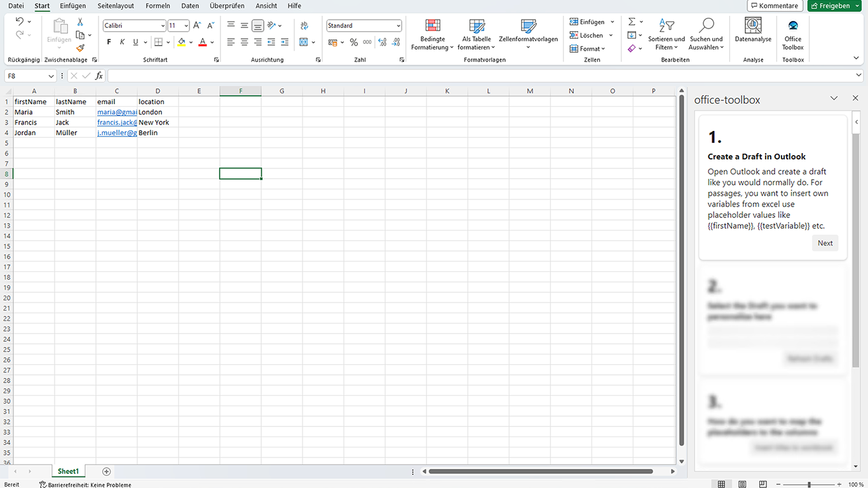Click the decrease indent icon
Image resolution: width=868 pixels, height=488 pixels.
click(x=271, y=42)
